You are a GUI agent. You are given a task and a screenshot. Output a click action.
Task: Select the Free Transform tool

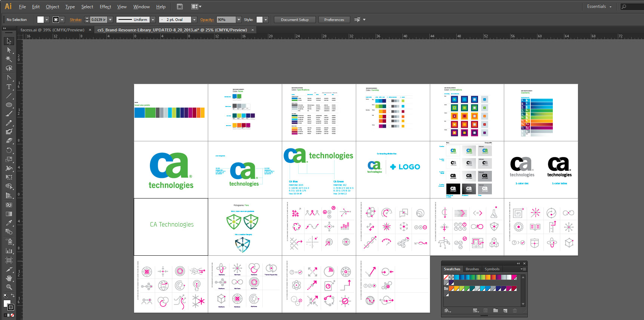coord(9,177)
